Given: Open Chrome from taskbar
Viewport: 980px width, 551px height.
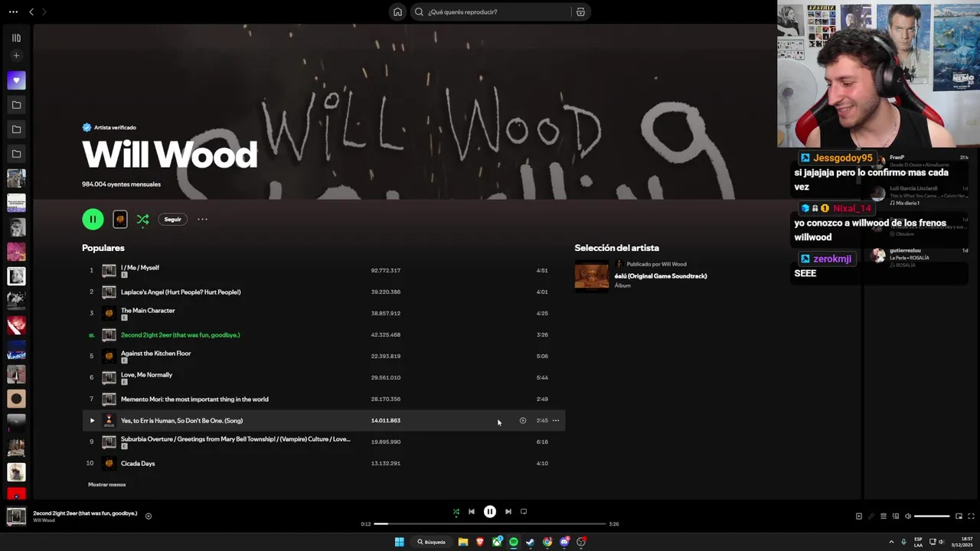Looking at the screenshot, I should (547, 542).
